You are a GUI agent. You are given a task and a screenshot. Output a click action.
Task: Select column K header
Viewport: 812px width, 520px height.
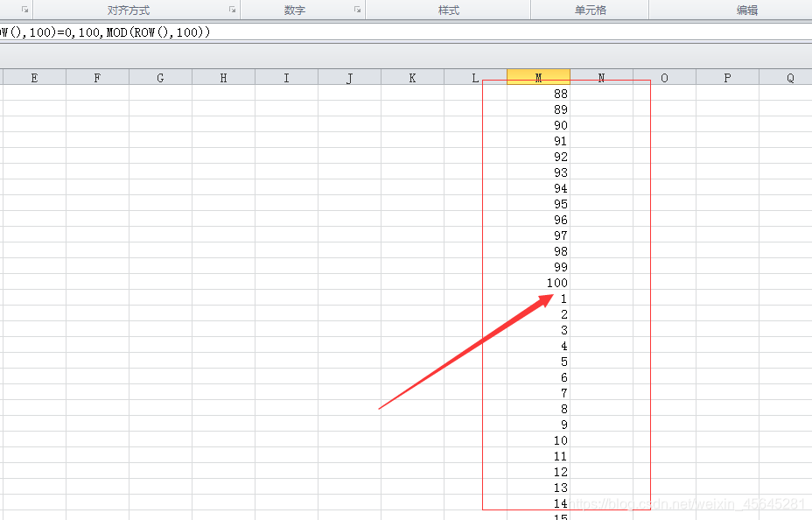pos(413,77)
